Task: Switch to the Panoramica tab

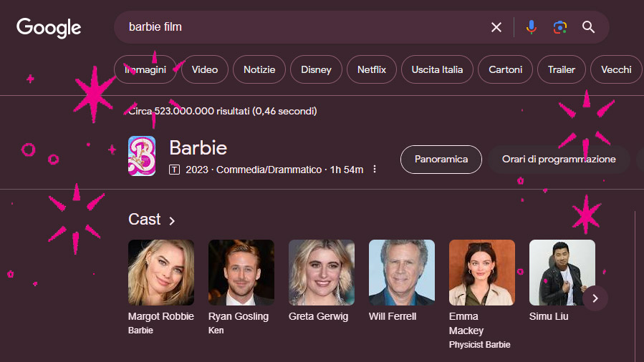Action: pyautogui.click(x=441, y=159)
